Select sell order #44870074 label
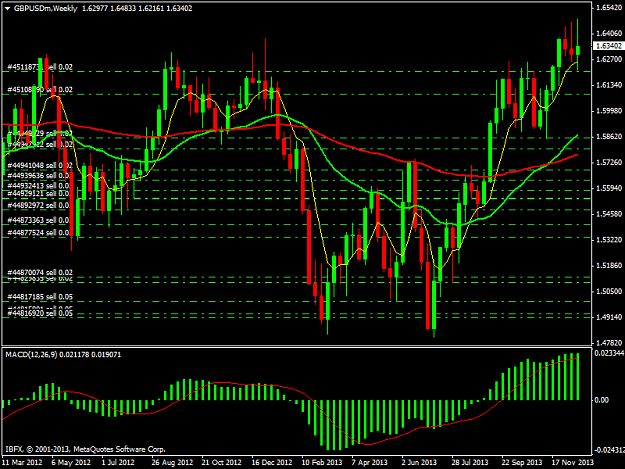Screen dimensions: 625x469 [x=40, y=273]
